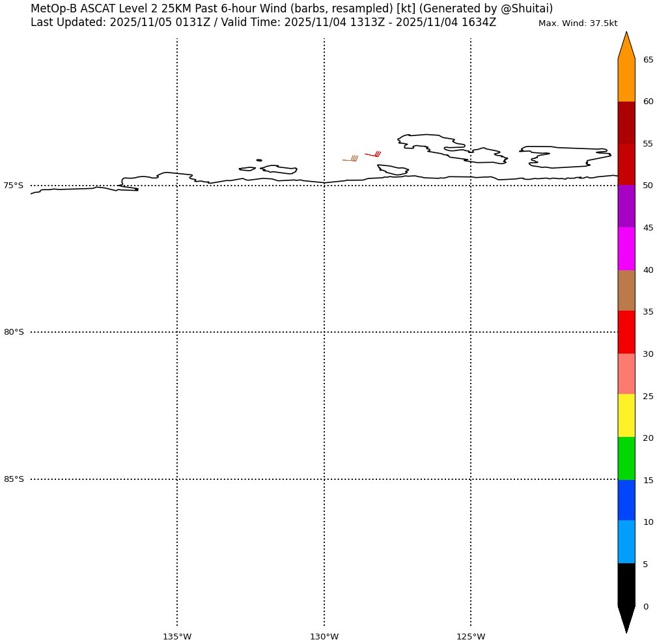
Task: Click the Max. Wind 37.5kt text
Action: pyautogui.click(x=578, y=23)
